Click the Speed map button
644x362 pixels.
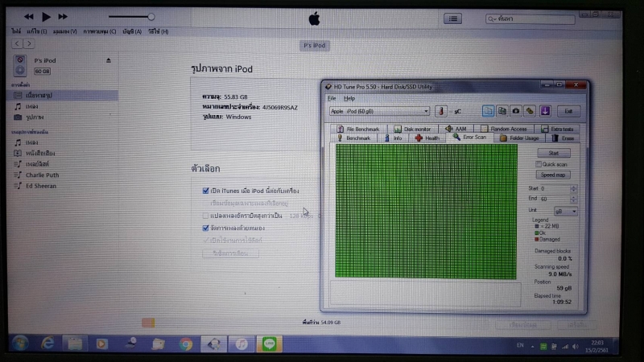coord(553,175)
